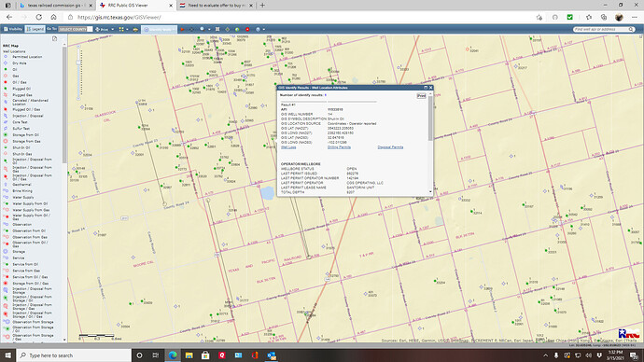Click the blue globe help icon
Viewport: 644px width, 362px height.
(x=258, y=29)
